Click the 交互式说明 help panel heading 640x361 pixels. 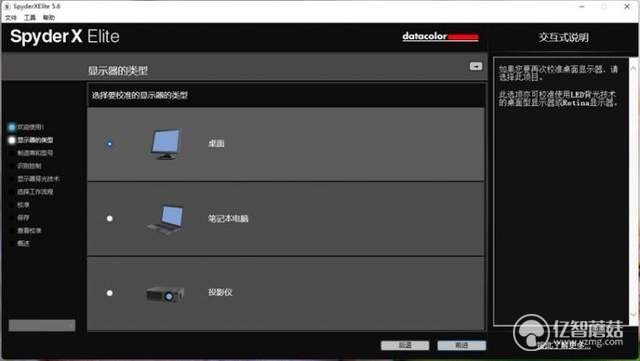[x=563, y=37]
